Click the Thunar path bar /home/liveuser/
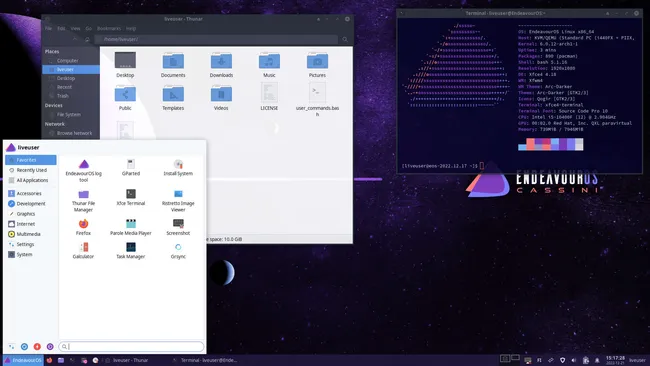This screenshot has height=366, width=650. pyautogui.click(x=216, y=39)
